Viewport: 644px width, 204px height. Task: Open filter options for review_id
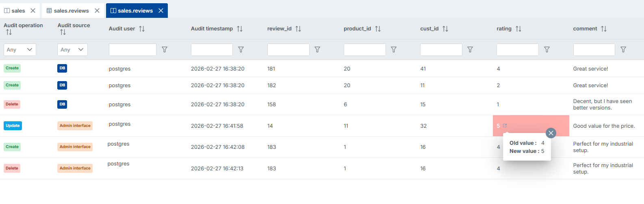pyautogui.click(x=317, y=49)
